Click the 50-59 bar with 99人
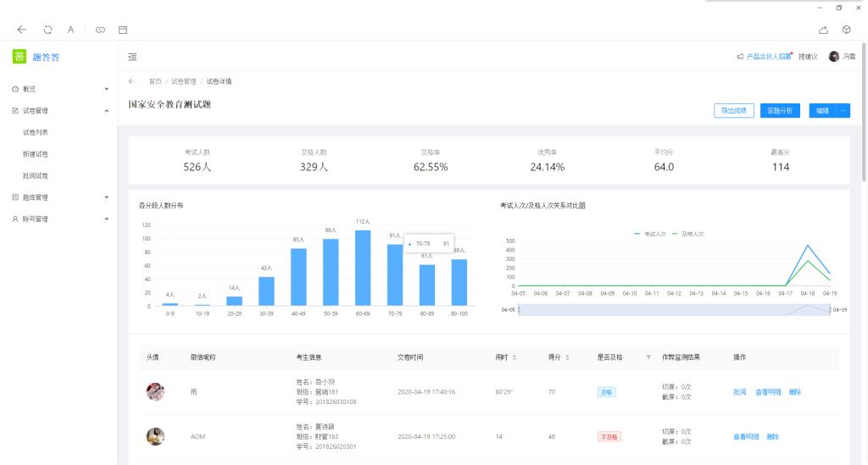This screenshot has width=868, height=465. [x=331, y=272]
